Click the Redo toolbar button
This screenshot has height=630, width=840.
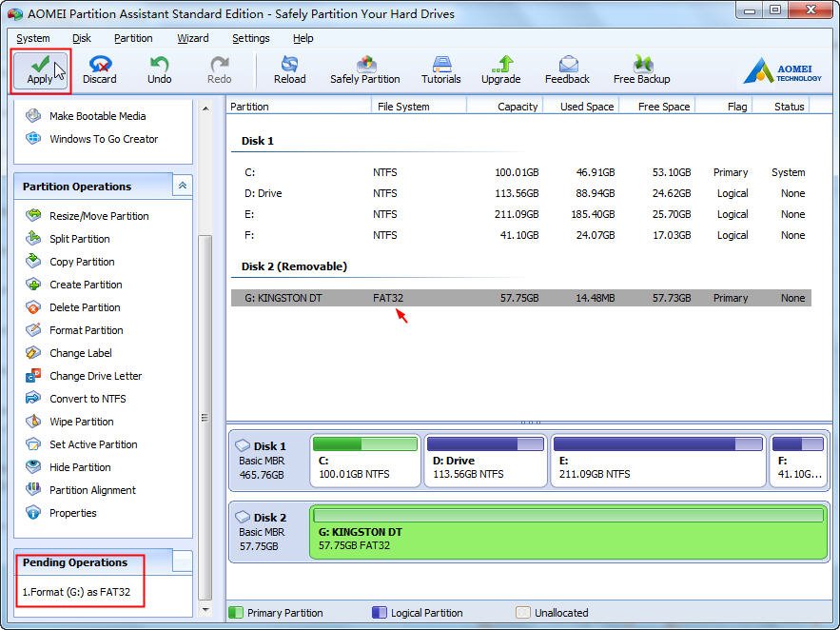219,70
